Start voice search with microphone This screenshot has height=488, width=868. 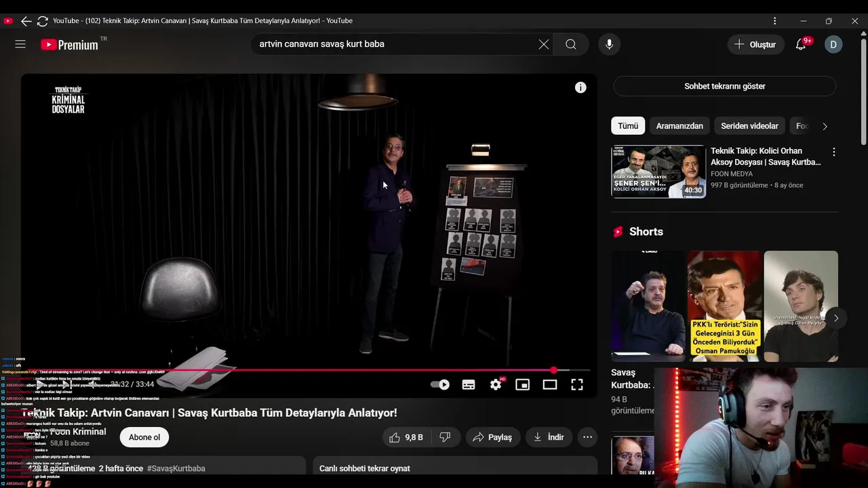[x=609, y=44]
